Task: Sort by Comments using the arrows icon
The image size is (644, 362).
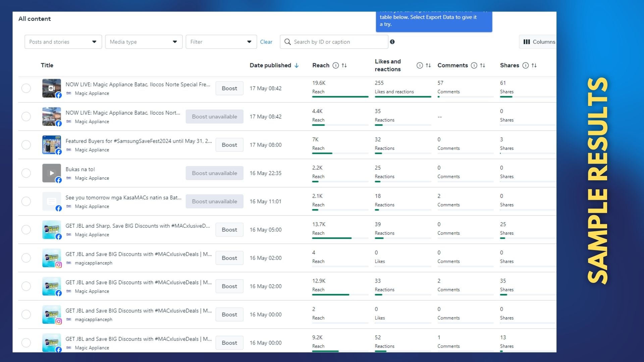Action: (x=482, y=65)
